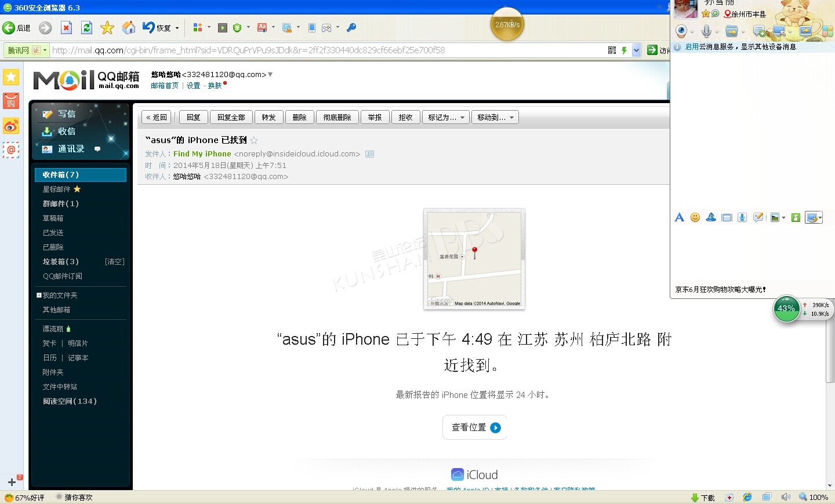Image resolution: width=835 pixels, height=504 pixels.
Task: Stop page loading with red X icon
Action: tap(67, 28)
